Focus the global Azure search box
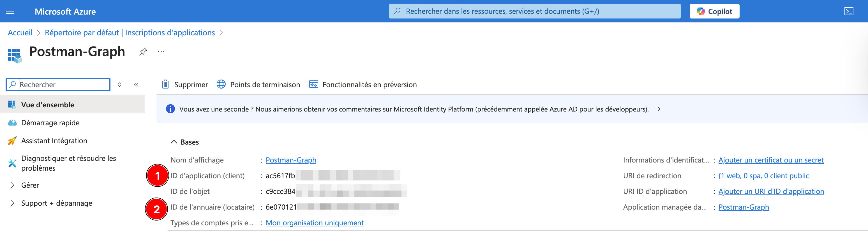868x232 pixels. (534, 11)
